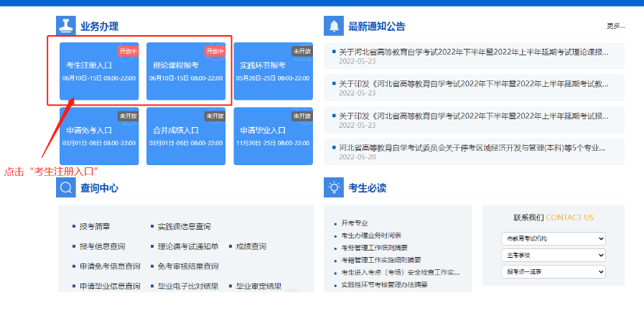Expand the 主考学校 dropdown
Screen dimensions: 644x336
(554, 255)
